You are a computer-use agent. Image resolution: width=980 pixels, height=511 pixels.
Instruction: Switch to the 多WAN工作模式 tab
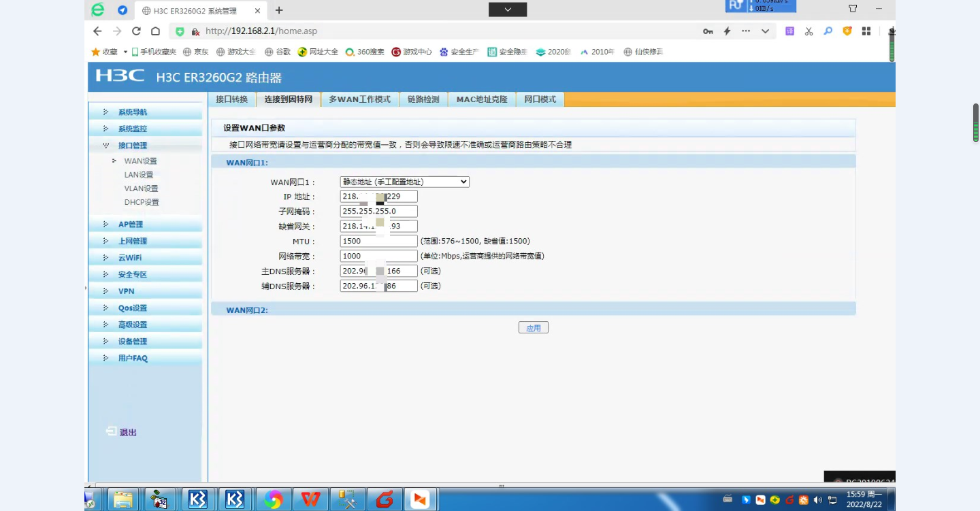coord(359,99)
